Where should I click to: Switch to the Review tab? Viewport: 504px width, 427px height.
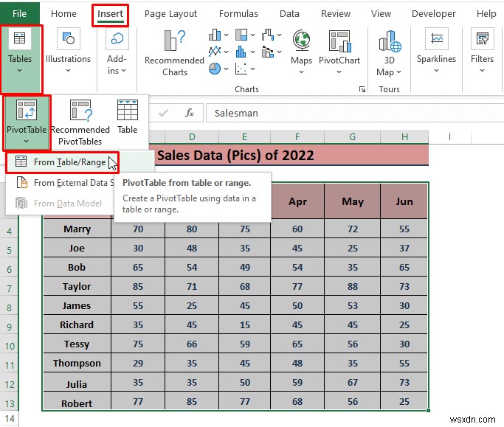(336, 13)
